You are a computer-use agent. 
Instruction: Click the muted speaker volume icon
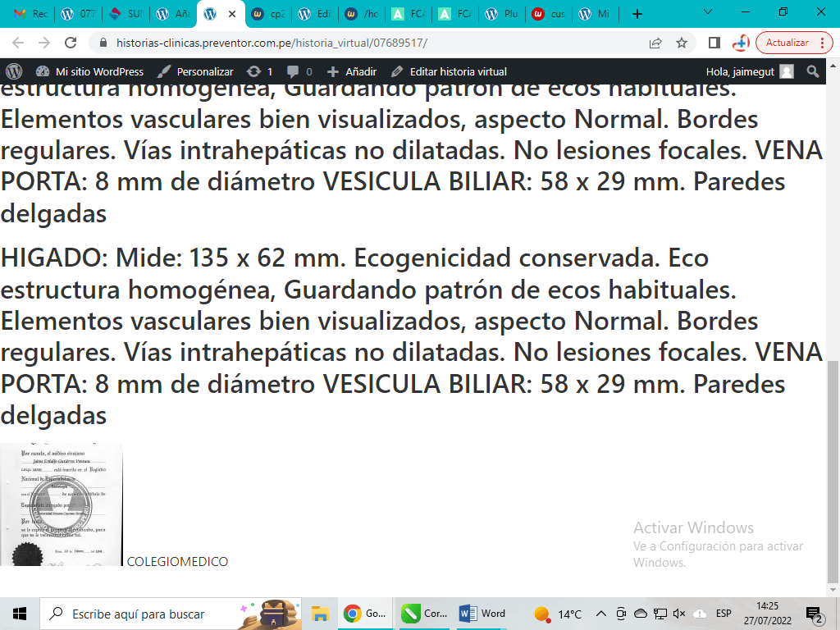click(x=679, y=614)
